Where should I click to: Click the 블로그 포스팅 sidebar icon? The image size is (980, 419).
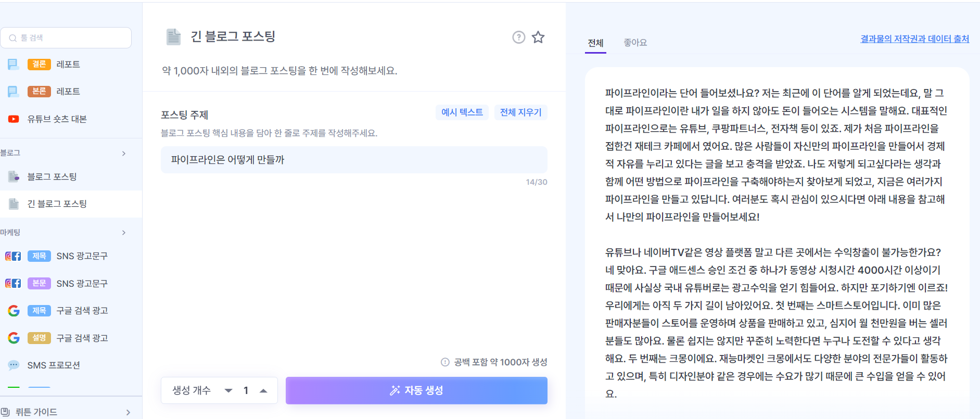[x=14, y=176]
